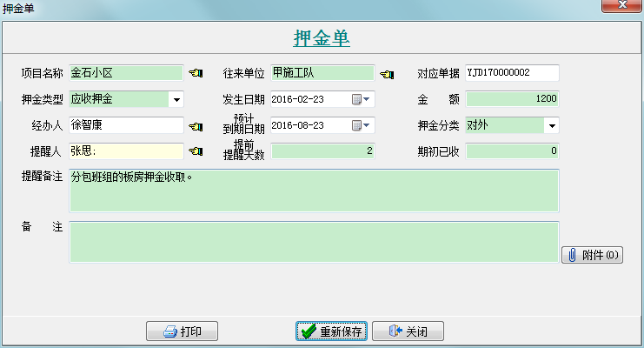Click the 提醒备注 text area
The width and height of the screenshot is (644, 348).
point(315,191)
